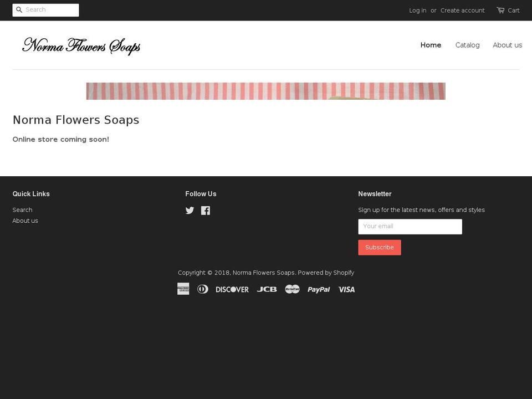This screenshot has width=532, height=399.
Task: Click the Follow Us footer heading
Action: point(201,194)
